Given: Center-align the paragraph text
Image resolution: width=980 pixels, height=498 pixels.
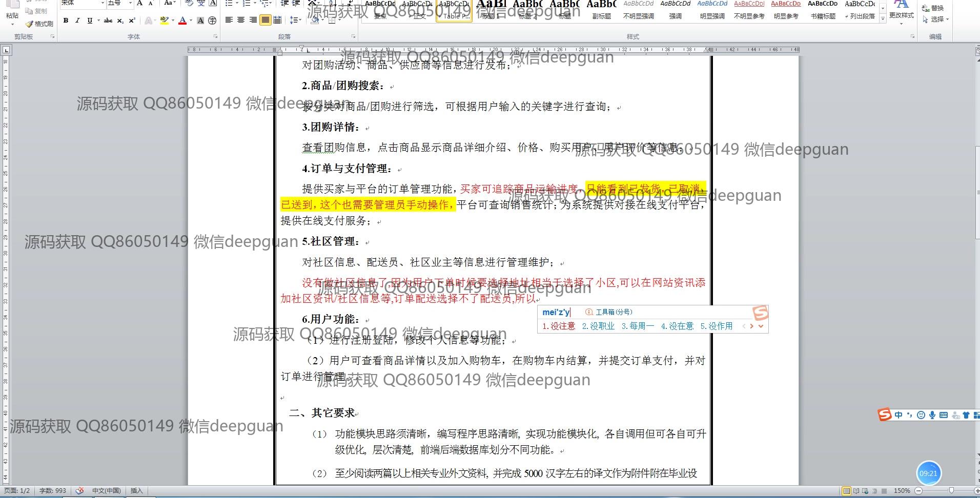Looking at the screenshot, I should [241, 20].
